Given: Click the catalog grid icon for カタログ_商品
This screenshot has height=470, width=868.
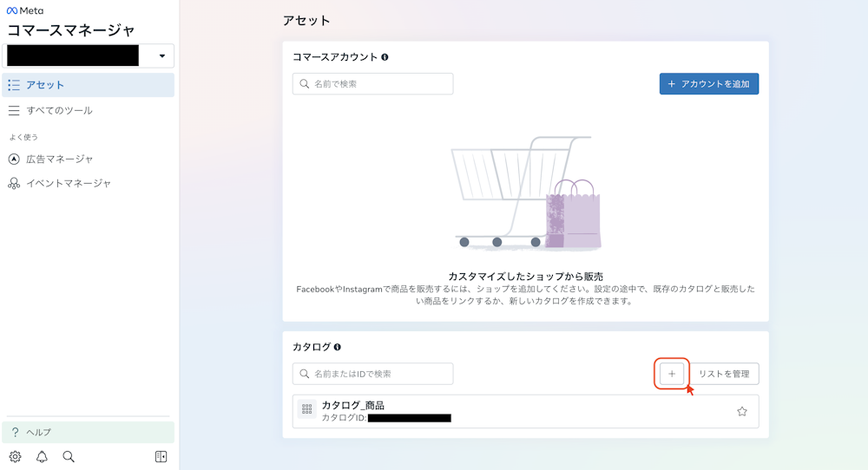Looking at the screenshot, I should pyautogui.click(x=306, y=411).
